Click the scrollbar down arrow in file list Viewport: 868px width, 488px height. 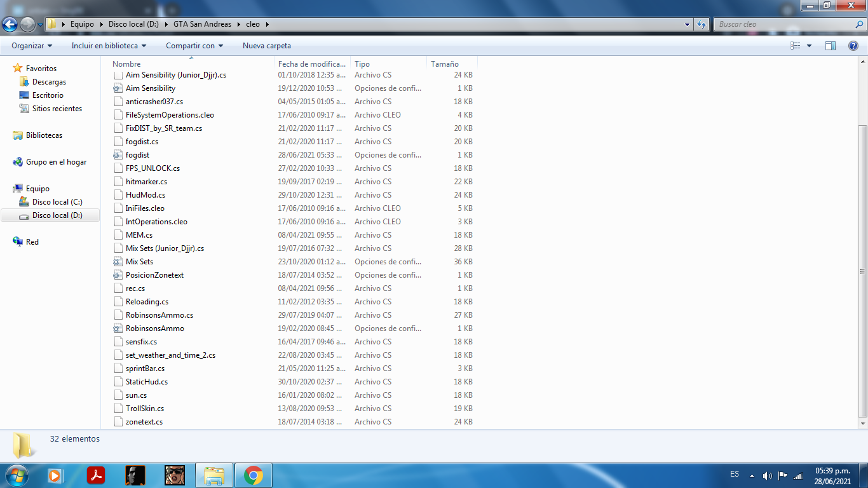point(862,423)
